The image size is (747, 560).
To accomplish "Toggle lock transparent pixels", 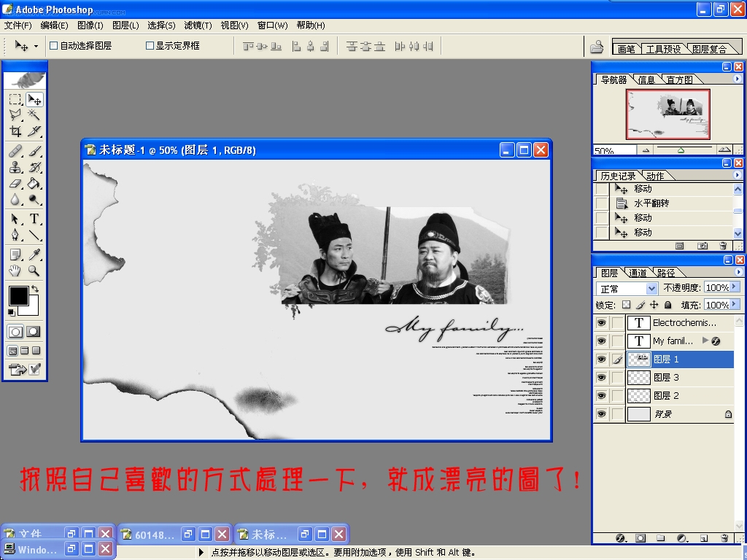I will (627, 305).
